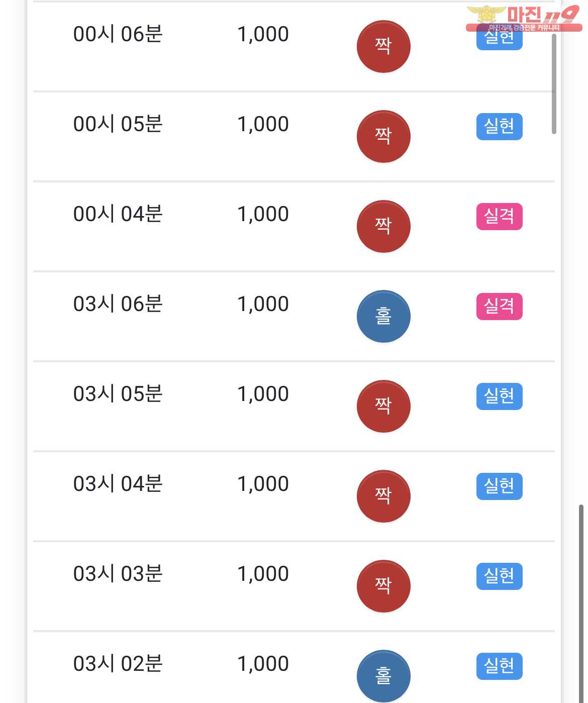Click the red 짝 circle for 00시 05분
This screenshot has width=588, height=703.
click(x=383, y=137)
